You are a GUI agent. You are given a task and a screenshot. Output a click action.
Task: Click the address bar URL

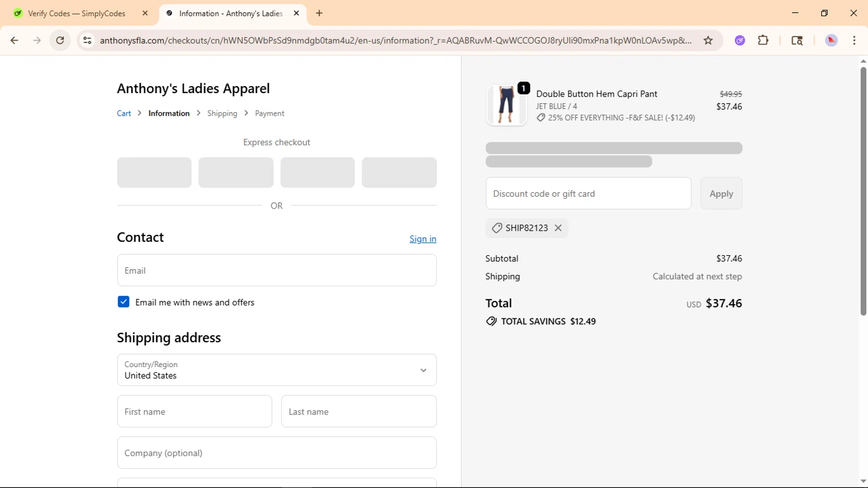(x=396, y=41)
